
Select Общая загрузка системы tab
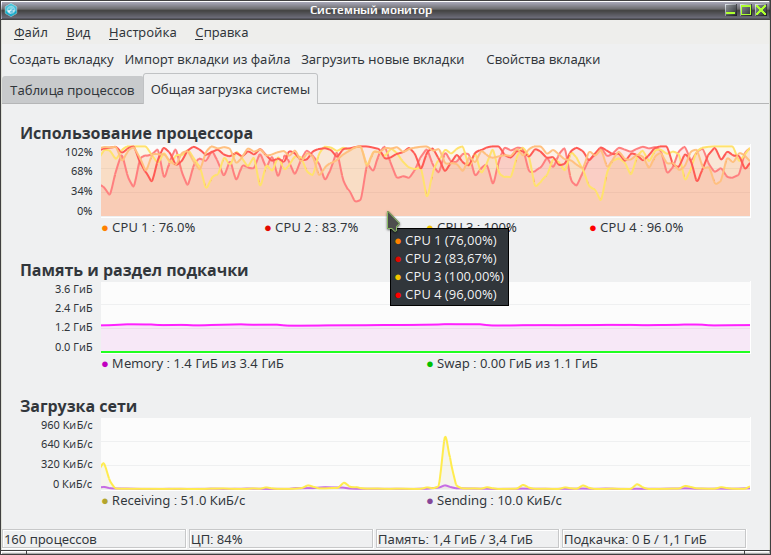point(230,89)
